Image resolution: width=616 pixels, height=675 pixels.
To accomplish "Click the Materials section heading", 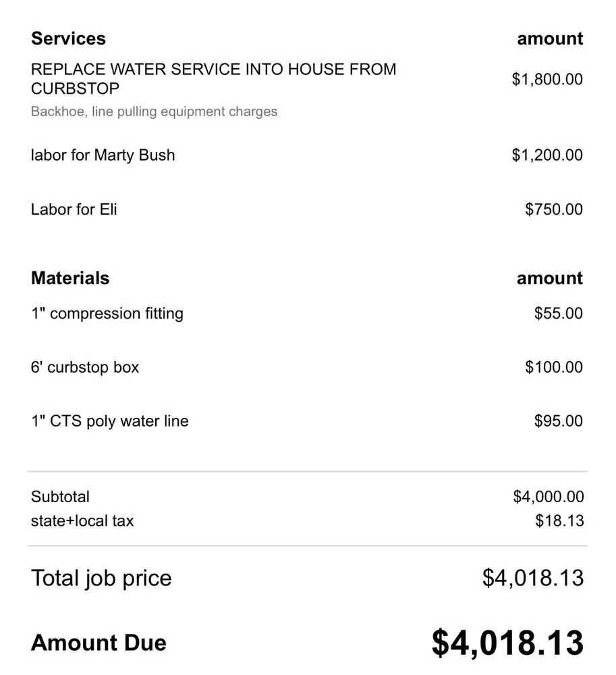I will click(70, 278).
